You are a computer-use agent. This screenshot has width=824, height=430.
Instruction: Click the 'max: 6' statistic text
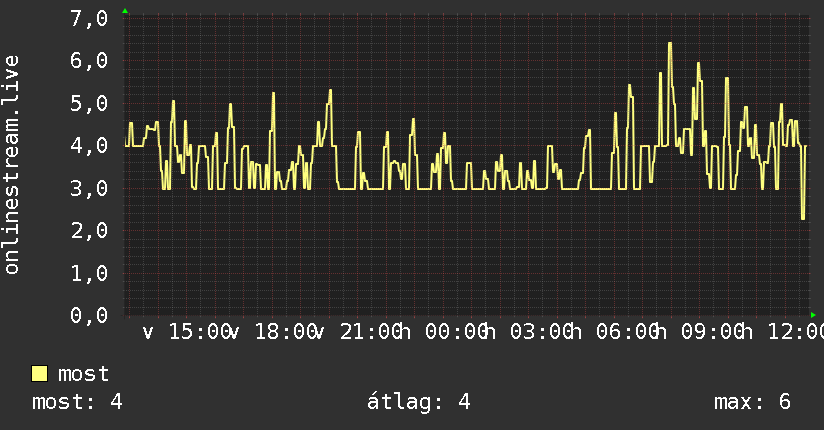tap(752, 402)
